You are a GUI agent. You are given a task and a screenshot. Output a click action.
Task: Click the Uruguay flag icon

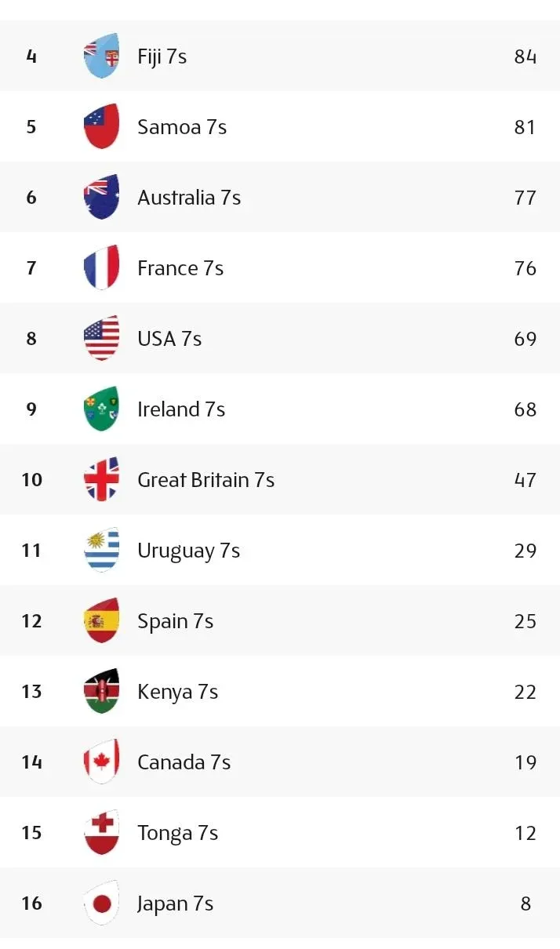tap(102, 551)
